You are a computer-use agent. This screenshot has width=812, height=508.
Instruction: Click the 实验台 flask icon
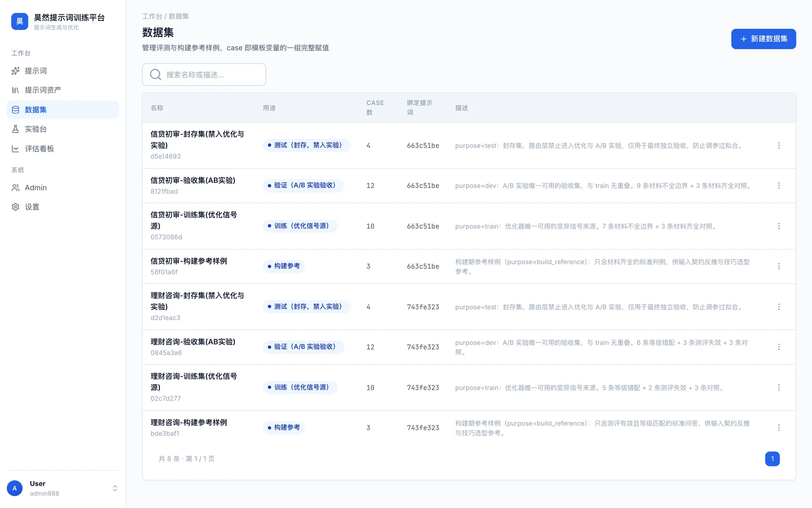[x=16, y=129]
